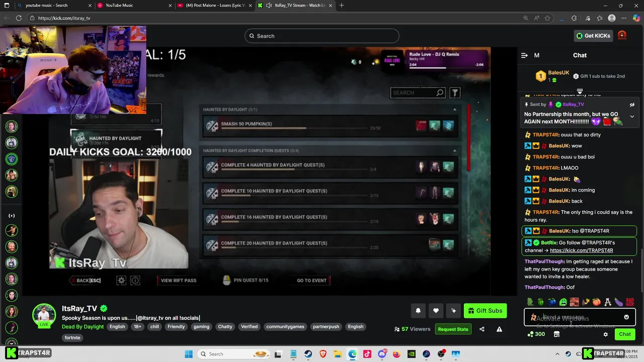Viewport: 644px width, 362px height.
Task: Open Steam from the taskbar
Action: (x=307, y=354)
